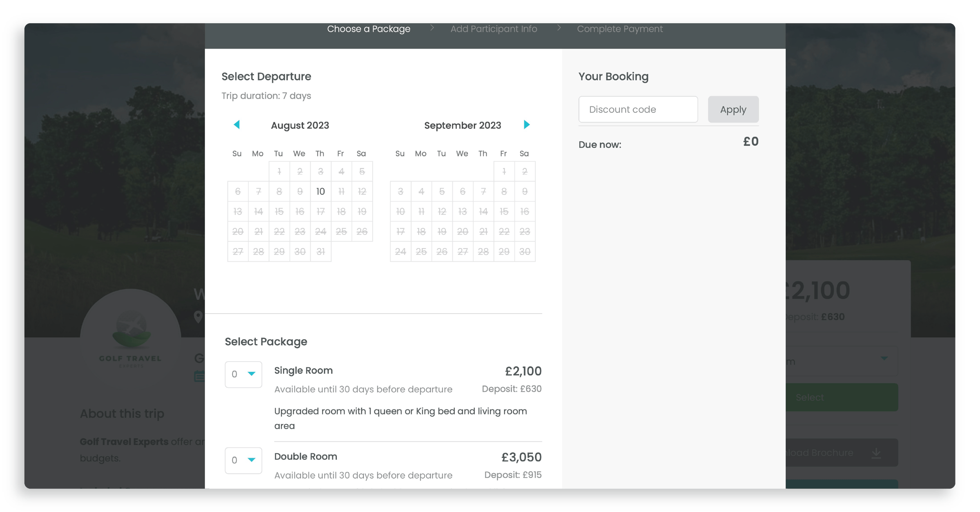Open the Double Room quantity dropdown
The image size is (980, 512).
click(243, 461)
